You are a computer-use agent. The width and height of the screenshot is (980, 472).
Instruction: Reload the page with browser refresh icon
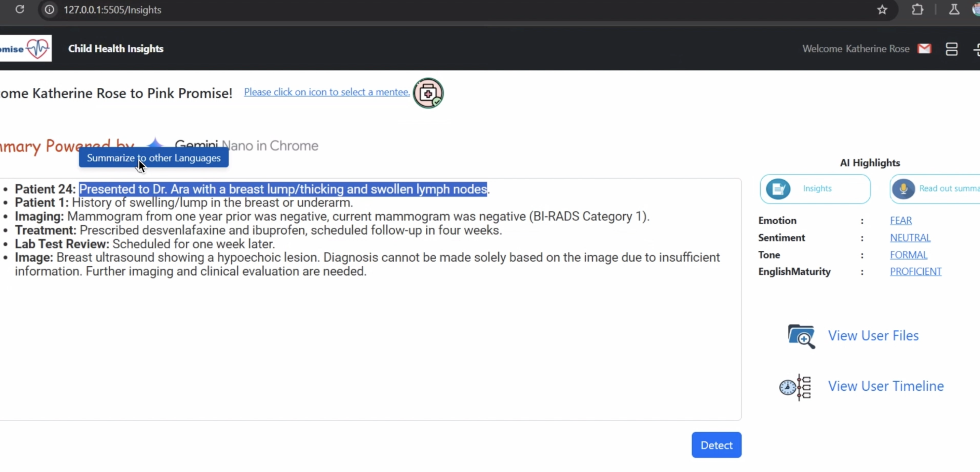pyautogui.click(x=20, y=10)
